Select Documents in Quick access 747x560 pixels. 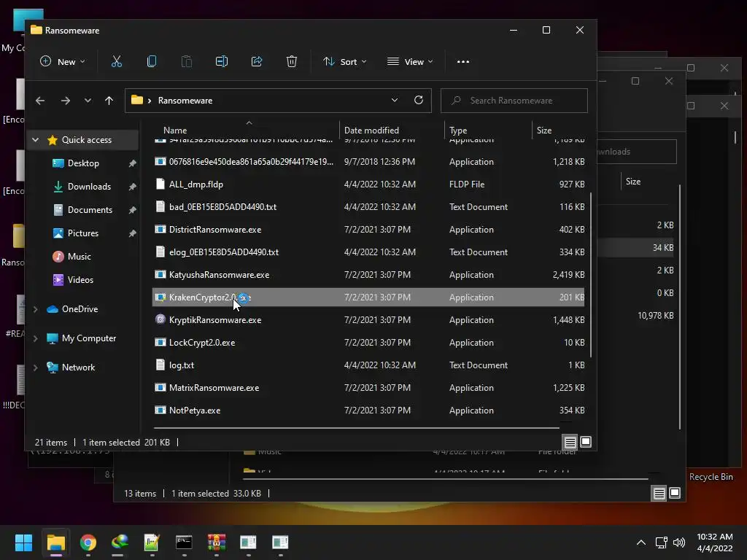click(90, 210)
